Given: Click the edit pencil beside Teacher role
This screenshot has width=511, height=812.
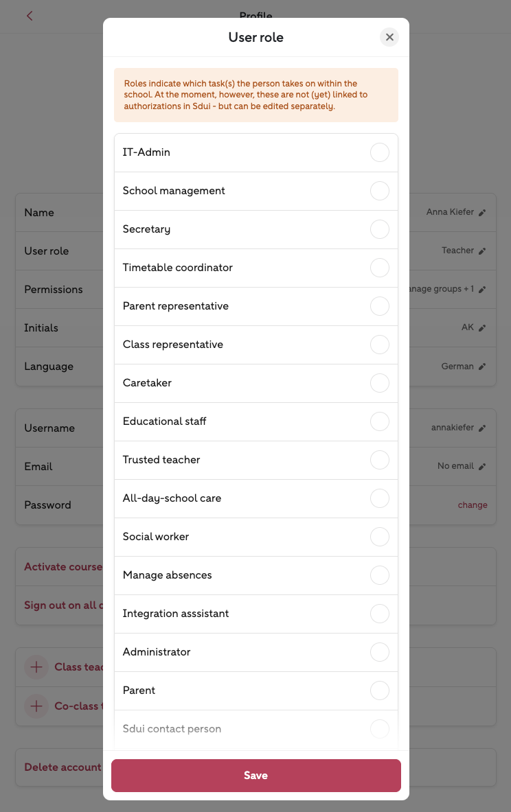Looking at the screenshot, I should [482, 251].
